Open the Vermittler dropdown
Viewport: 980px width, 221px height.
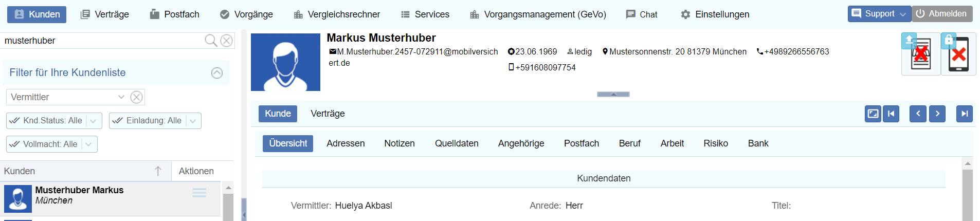click(121, 97)
